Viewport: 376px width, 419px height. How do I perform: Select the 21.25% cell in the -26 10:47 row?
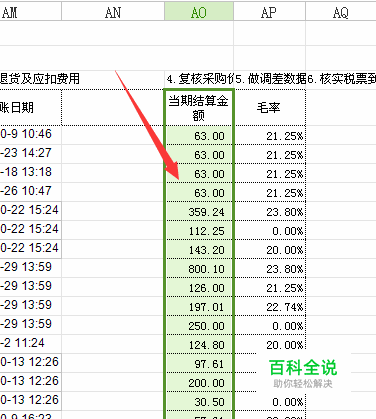click(270, 193)
